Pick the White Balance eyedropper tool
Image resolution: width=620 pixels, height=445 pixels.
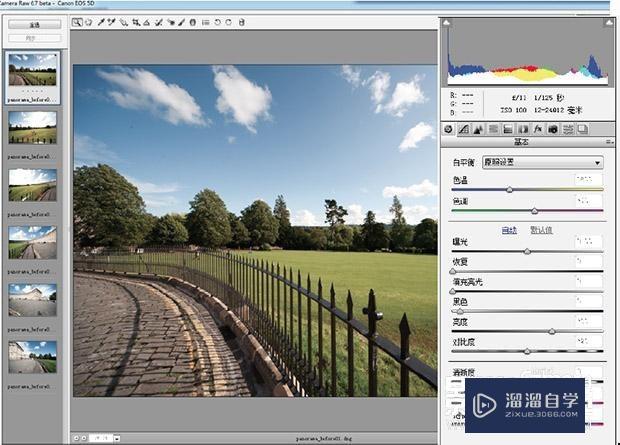(100, 21)
